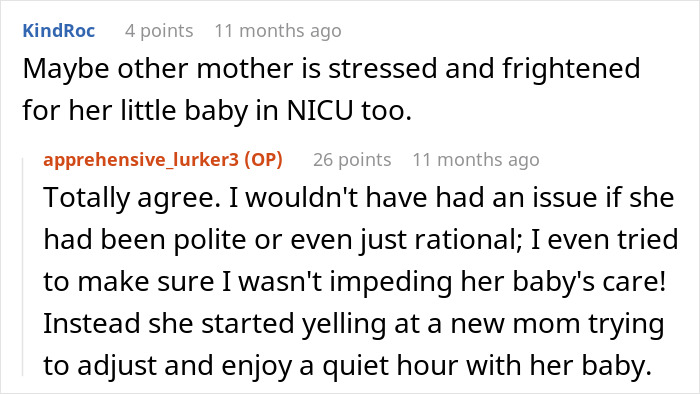Click the '26 points' score on the reply
Image resolution: width=700 pixels, height=394 pixels.
tap(352, 160)
